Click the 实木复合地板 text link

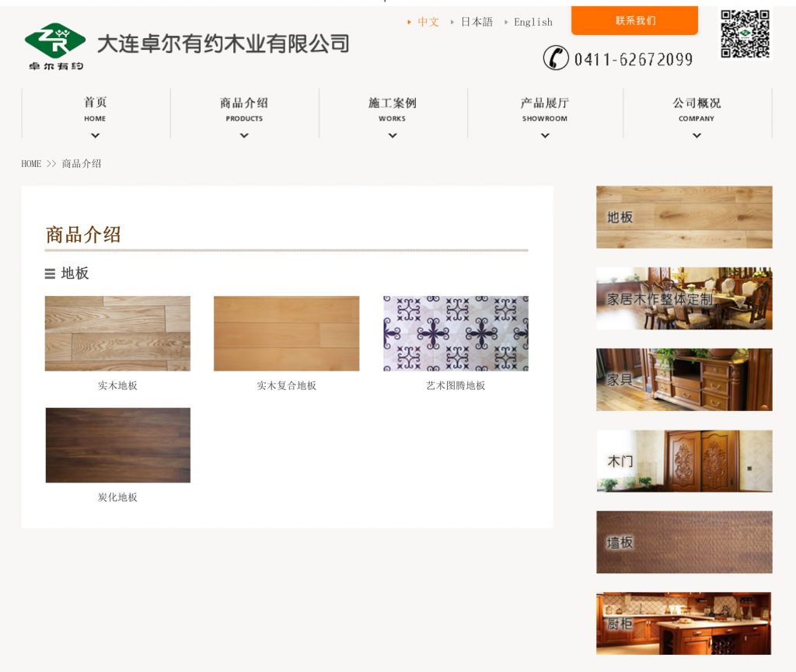click(286, 386)
